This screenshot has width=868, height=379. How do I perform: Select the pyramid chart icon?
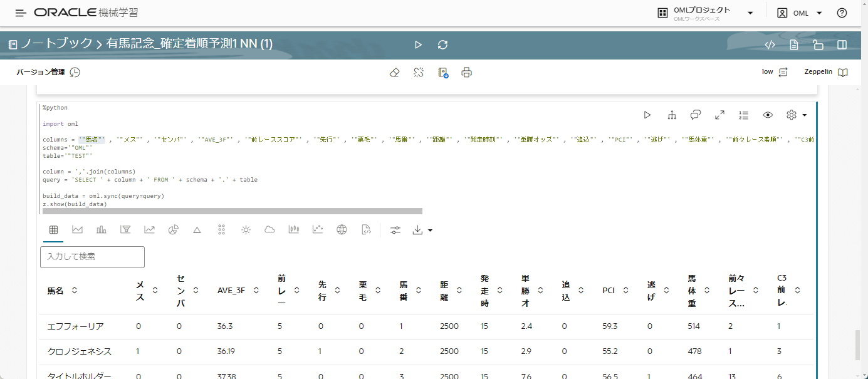pyautogui.click(x=197, y=230)
